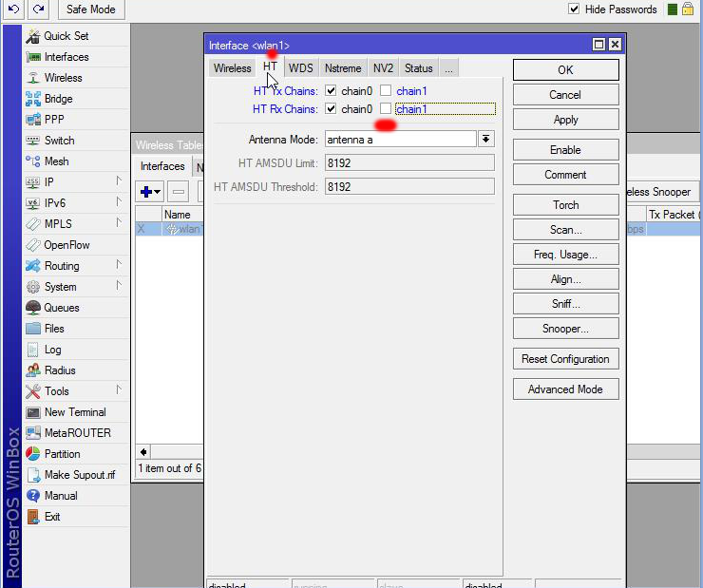Open the Wireless antenna icon
This screenshot has width=703, height=588.
click(33, 78)
